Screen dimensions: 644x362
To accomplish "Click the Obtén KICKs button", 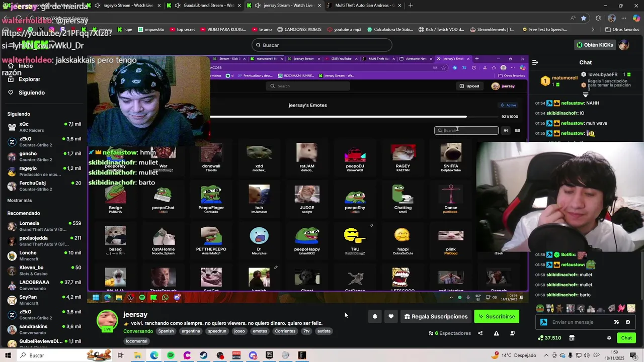I will pyautogui.click(x=595, y=45).
